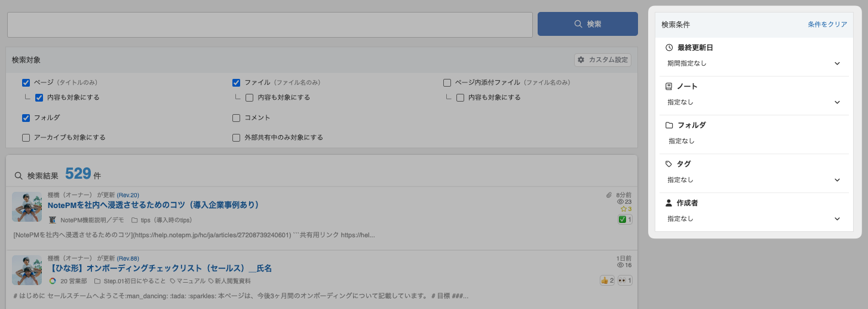
Task: Open 20 営業部 note link
Action: pos(73,281)
